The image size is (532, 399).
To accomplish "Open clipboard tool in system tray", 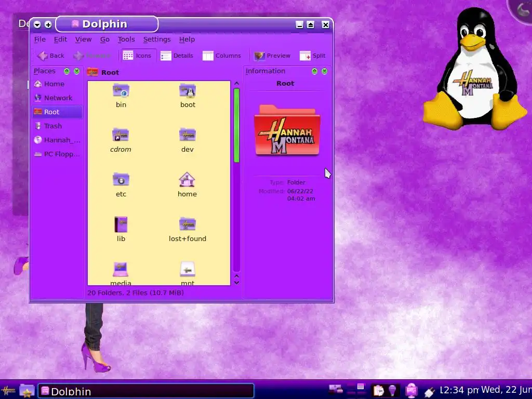I will (378, 391).
